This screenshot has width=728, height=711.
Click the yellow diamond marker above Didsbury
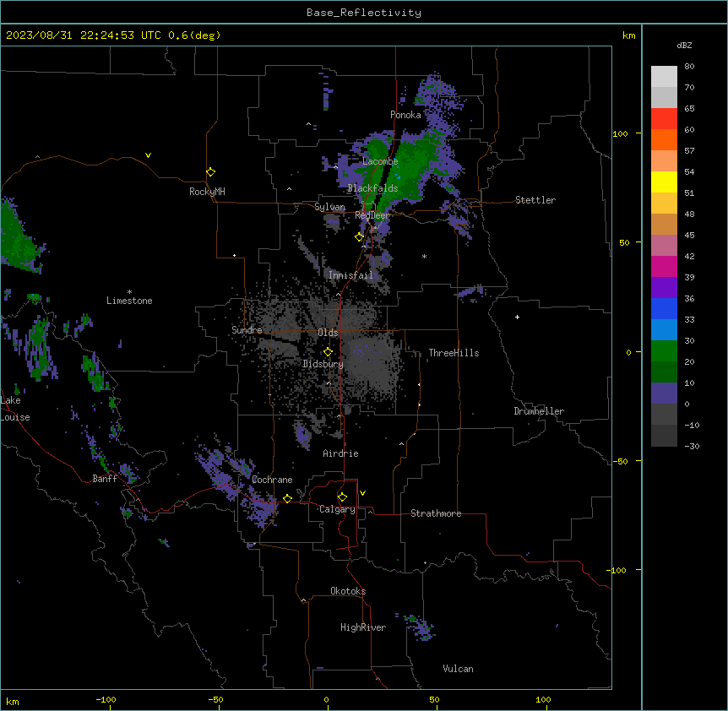pos(328,352)
